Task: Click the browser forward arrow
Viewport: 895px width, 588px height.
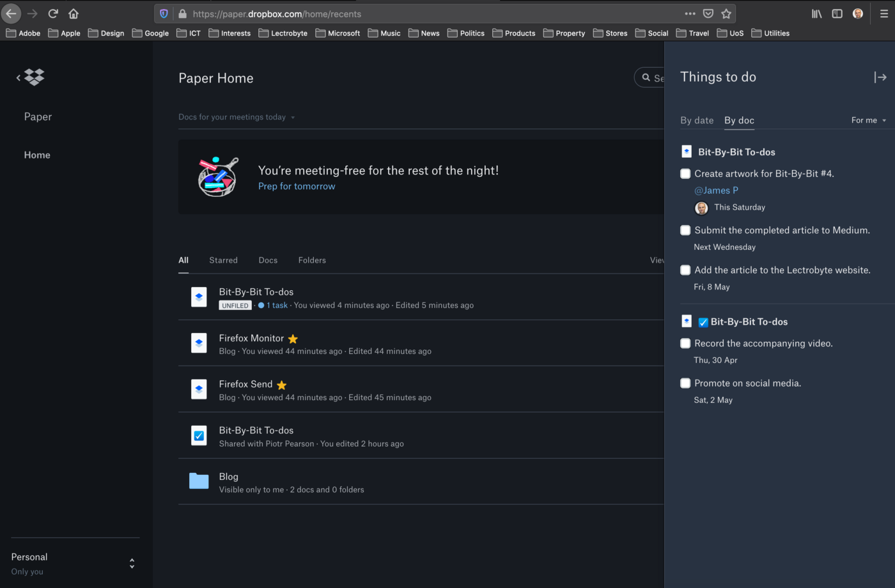Action: tap(33, 13)
